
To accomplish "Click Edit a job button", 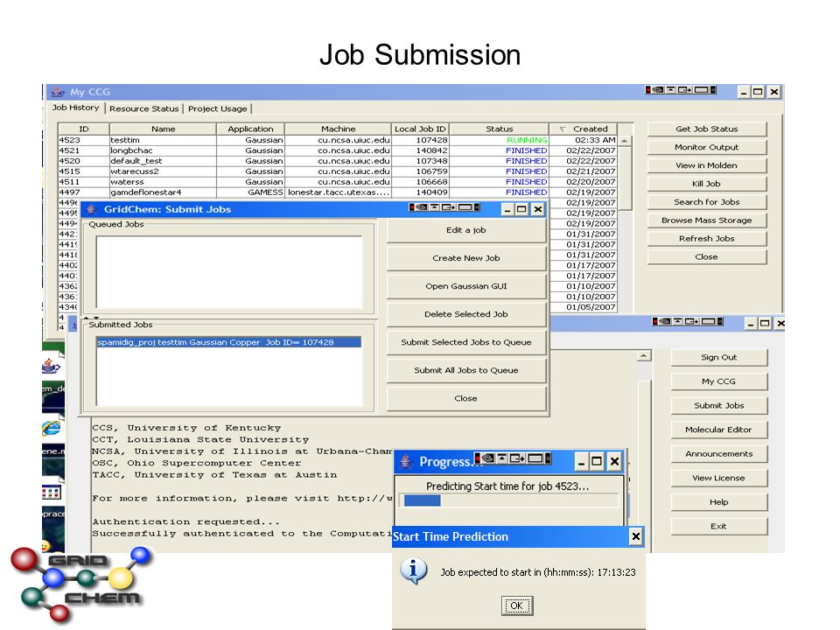I will pos(466,230).
